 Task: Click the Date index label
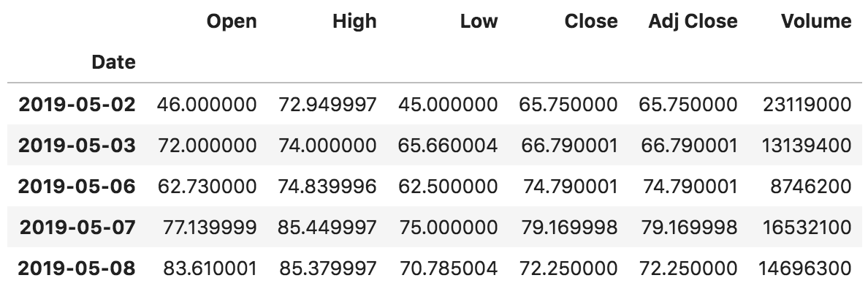click(113, 62)
